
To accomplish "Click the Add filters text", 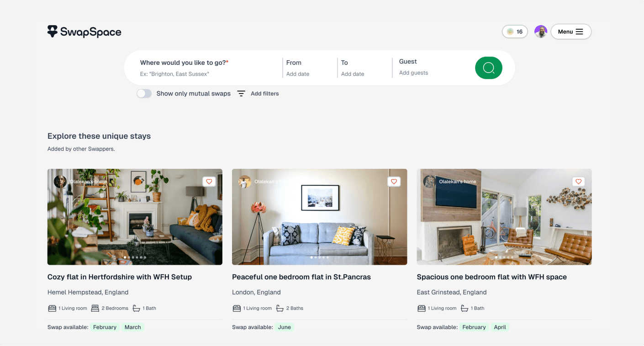I will click(265, 94).
